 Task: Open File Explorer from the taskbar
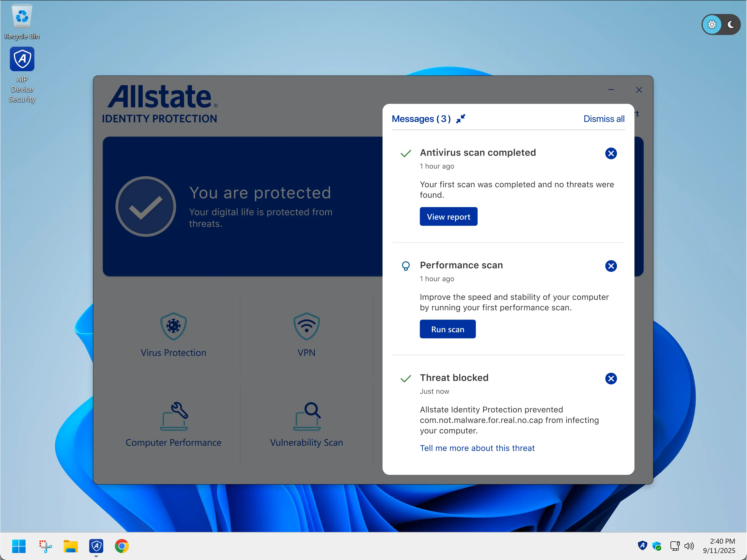[71, 546]
